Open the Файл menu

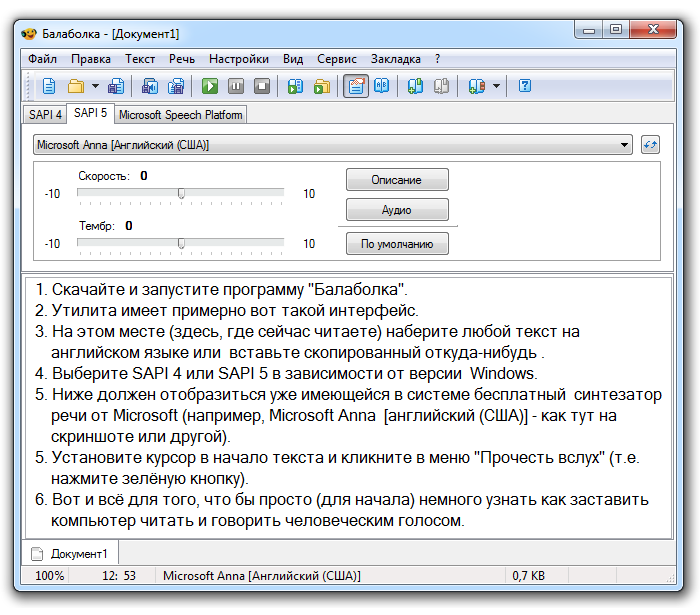42,59
